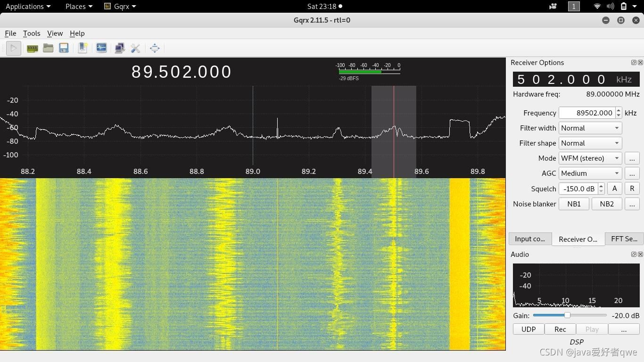
Task: Click the DSP display icon on the toolbar
Action: (101, 48)
